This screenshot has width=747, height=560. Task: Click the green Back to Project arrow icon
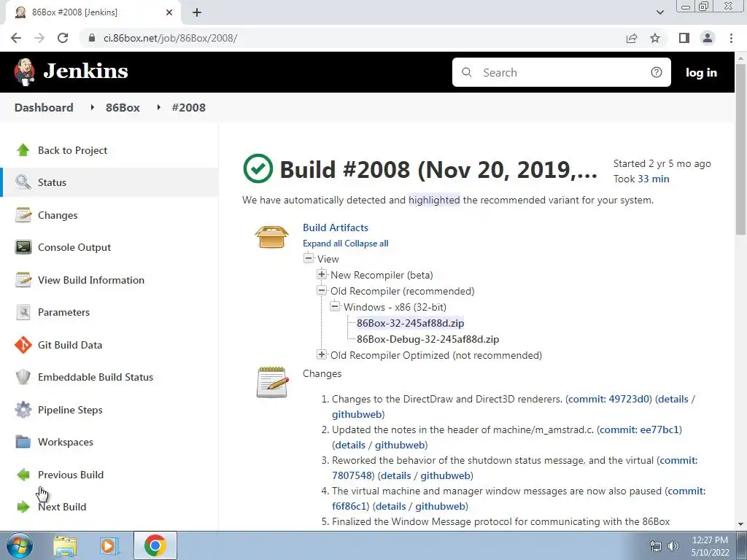(x=23, y=150)
